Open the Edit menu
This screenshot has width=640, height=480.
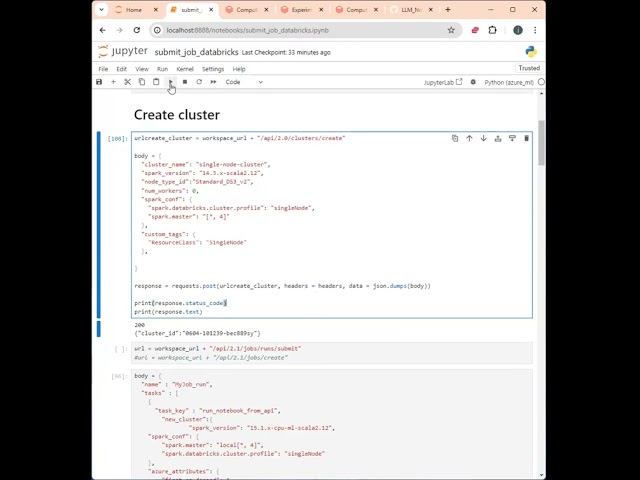tap(122, 69)
